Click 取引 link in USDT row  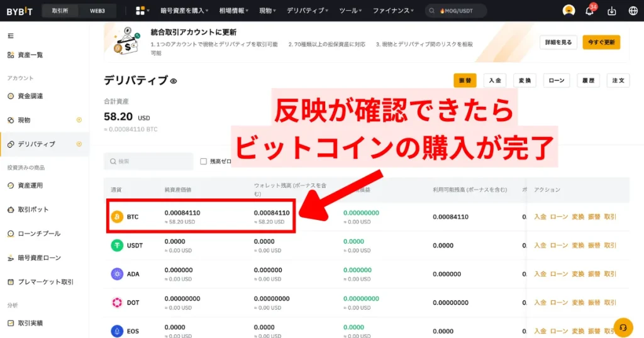[610, 245]
